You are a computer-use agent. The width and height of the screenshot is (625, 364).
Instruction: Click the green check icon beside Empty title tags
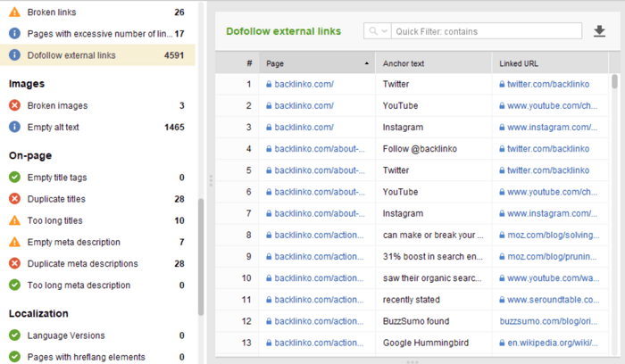pos(15,178)
